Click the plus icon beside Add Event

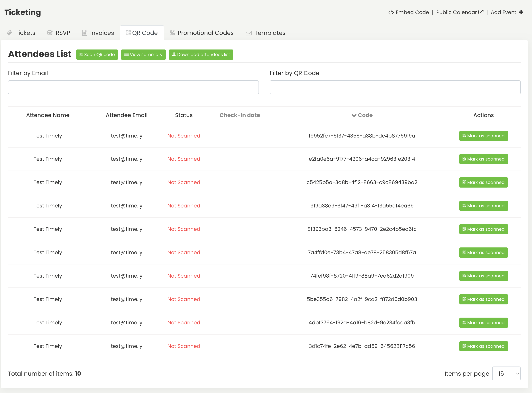521,12
